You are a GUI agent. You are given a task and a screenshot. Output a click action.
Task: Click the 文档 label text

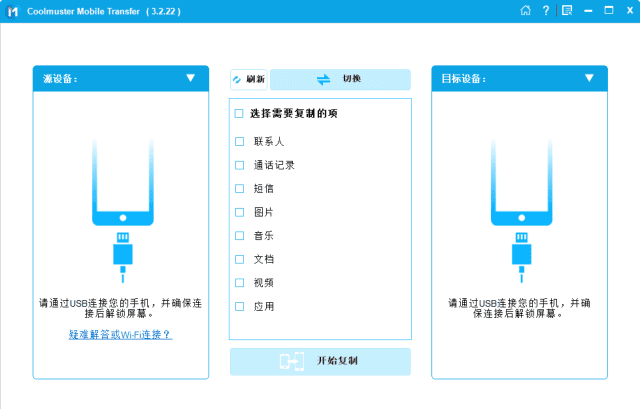click(264, 259)
